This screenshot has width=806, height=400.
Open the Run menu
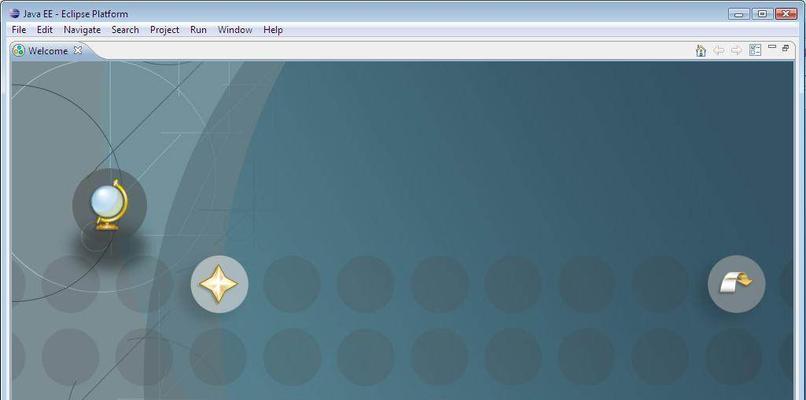(198, 30)
